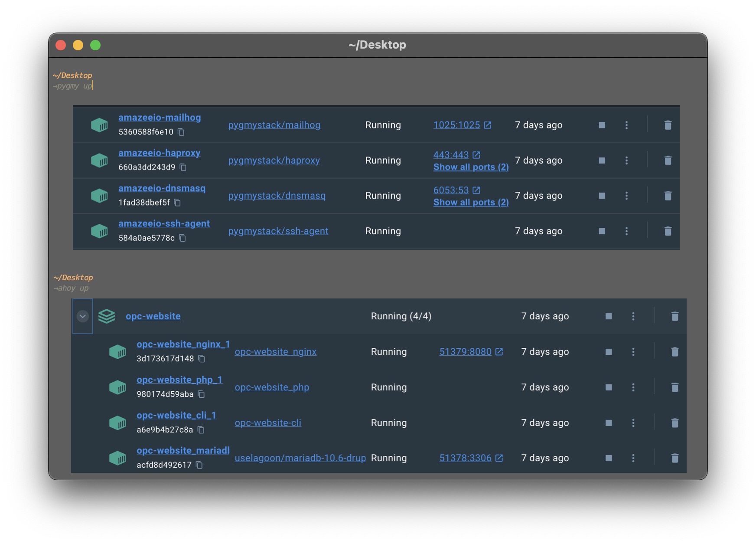The height and width of the screenshot is (544, 756).
Task: Open the opc-website_php_1 container link
Action: (x=179, y=380)
